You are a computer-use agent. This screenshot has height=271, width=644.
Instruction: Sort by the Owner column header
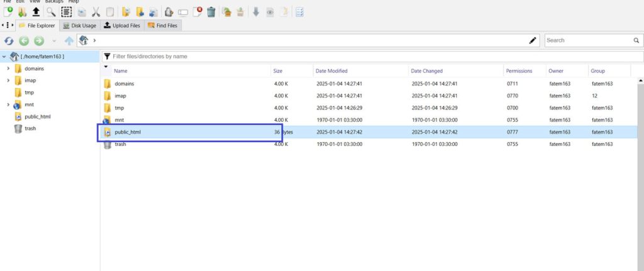coord(556,71)
